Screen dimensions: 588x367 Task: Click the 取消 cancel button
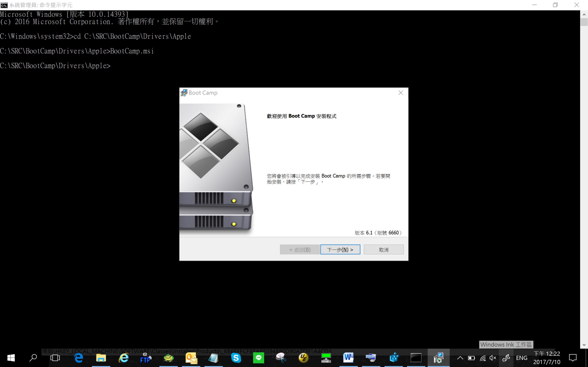pyautogui.click(x=383, y=249)
